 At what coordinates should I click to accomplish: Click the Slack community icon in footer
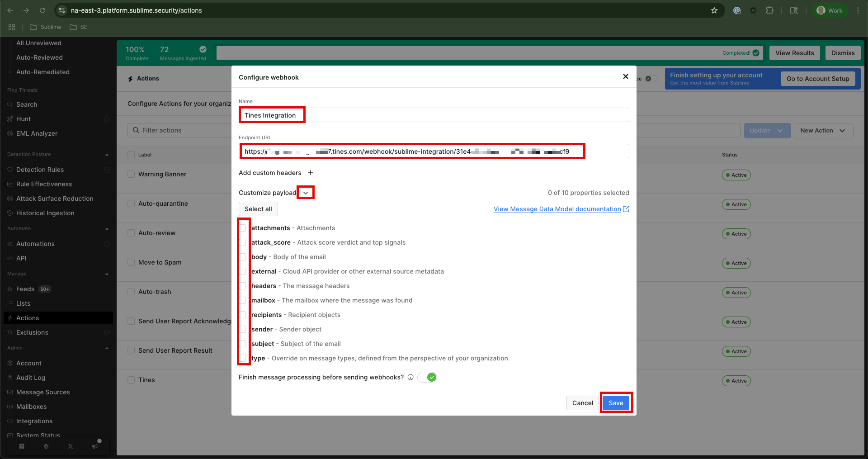(46, 446)
